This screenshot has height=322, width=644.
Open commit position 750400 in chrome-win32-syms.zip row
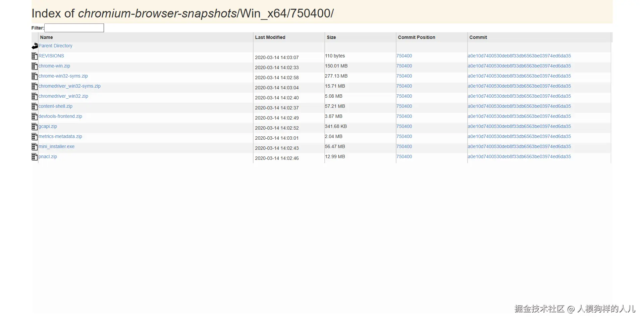[x=404, y=76]
